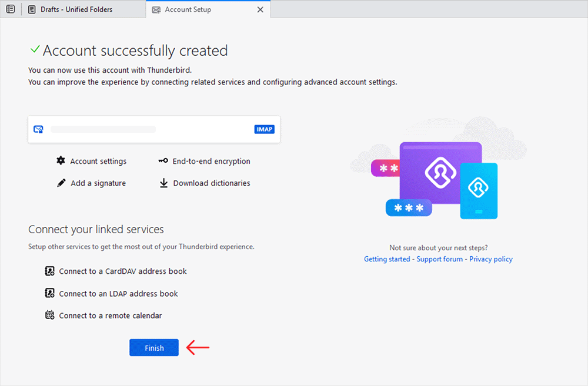Click the Finish button
This screenshot has height=386, width=588.
coord(153,347)
